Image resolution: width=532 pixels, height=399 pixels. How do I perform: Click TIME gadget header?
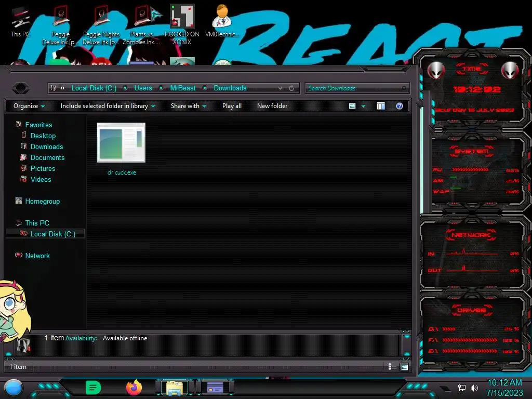(472, 69)
